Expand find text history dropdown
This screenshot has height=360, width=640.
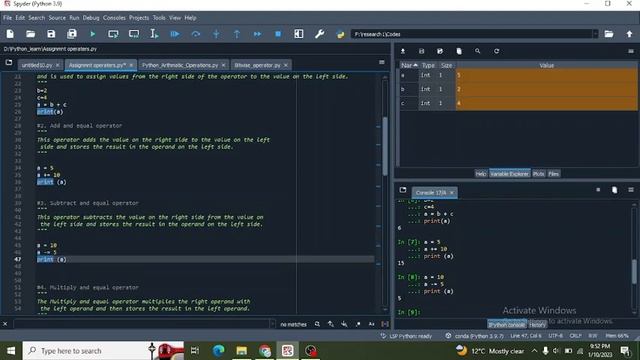272,324
